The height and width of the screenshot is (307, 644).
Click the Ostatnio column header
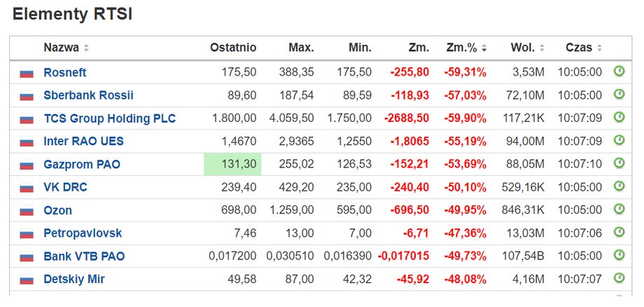coord(233,48)
